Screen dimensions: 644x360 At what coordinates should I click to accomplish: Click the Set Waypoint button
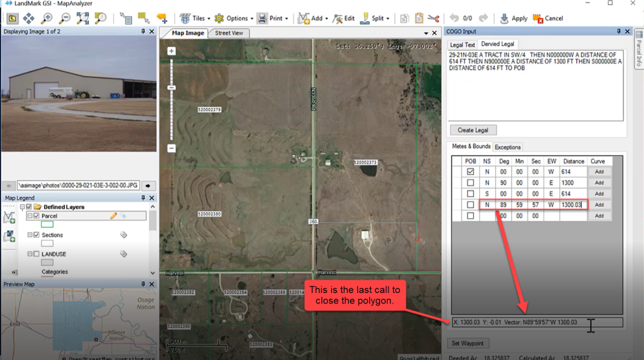coord(468,343)
